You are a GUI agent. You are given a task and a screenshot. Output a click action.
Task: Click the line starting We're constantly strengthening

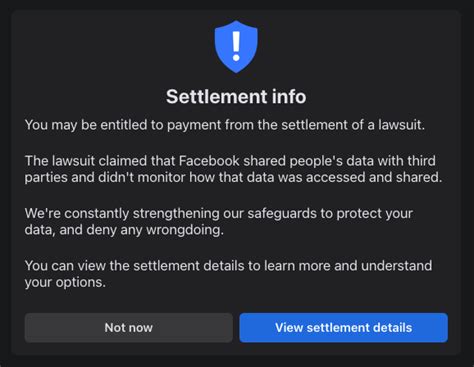click(x=219, y=213)
